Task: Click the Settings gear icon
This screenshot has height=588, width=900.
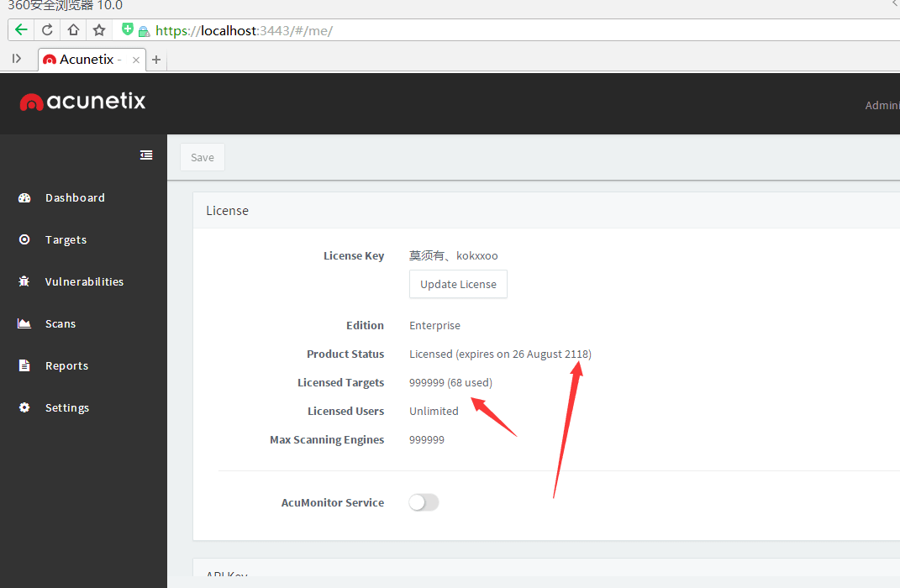Action: tap(24, 408)
